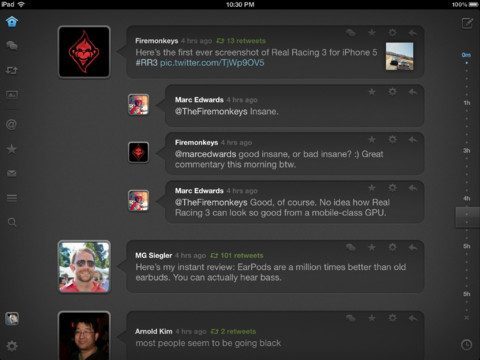
Task: Open the search magnifier icon
Action: click(12, 222)
